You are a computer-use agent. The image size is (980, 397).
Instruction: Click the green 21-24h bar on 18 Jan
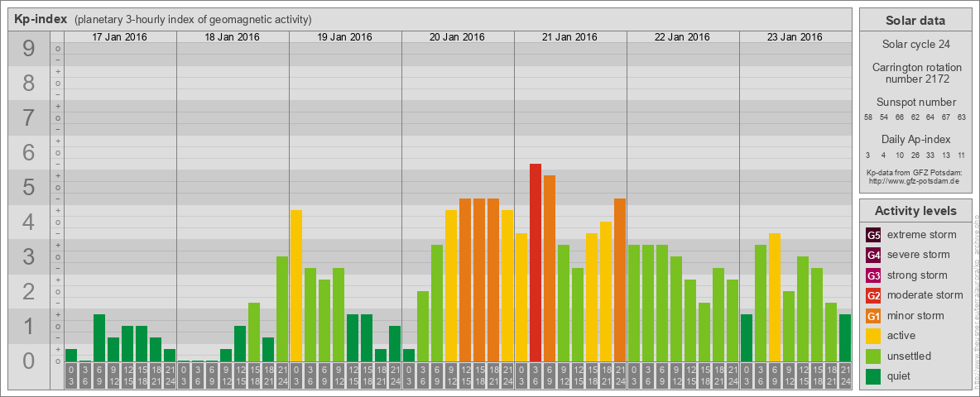pyautogui.click(x=282, y=309)
